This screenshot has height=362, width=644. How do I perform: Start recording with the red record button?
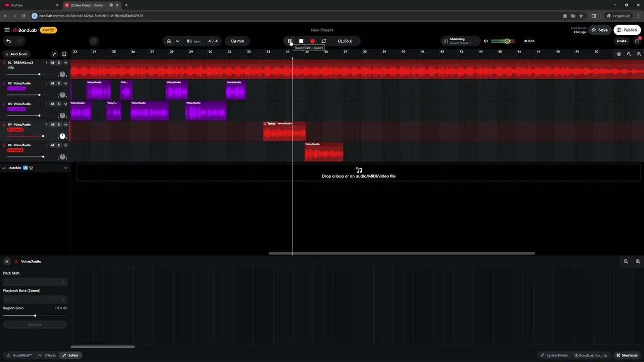[x=312, y=41]
